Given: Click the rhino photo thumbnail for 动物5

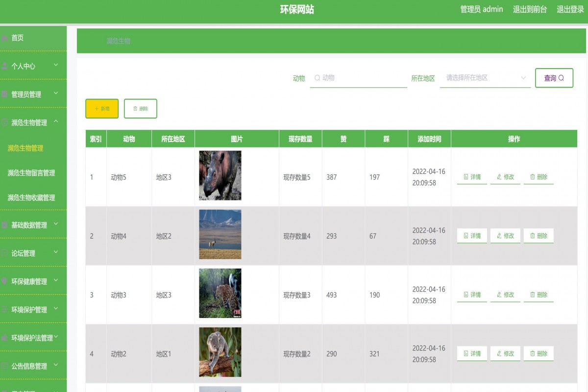Looking at the screenshot, I should click(x=220, y=175).
